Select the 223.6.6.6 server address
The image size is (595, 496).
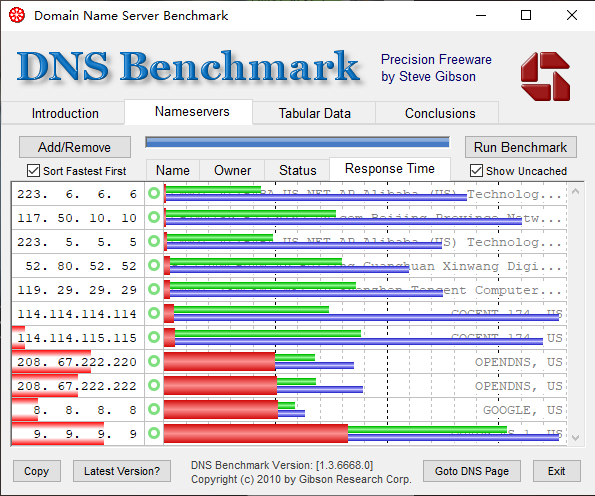77,194
